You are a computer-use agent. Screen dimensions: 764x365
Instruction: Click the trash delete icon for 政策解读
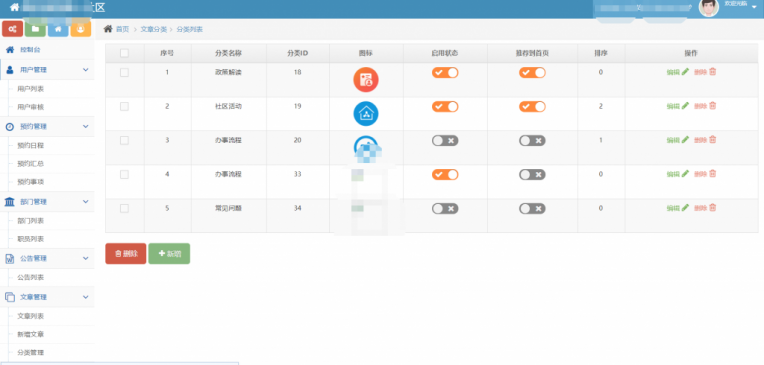point(712,72)
